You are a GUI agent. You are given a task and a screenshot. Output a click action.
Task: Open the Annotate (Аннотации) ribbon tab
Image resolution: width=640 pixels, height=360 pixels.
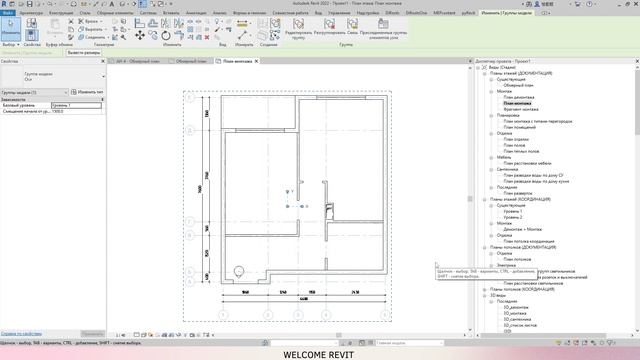(196, 13)
